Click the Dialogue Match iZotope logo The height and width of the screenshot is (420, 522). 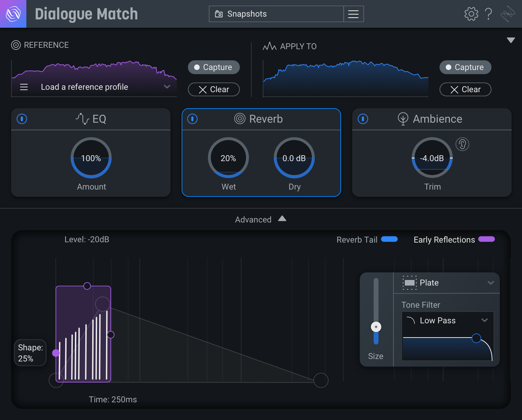click(13, 14)
